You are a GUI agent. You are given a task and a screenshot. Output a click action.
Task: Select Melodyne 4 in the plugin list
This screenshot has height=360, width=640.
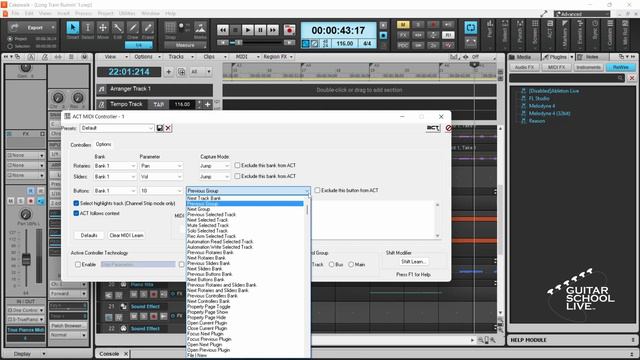click(x=542, y=106)
